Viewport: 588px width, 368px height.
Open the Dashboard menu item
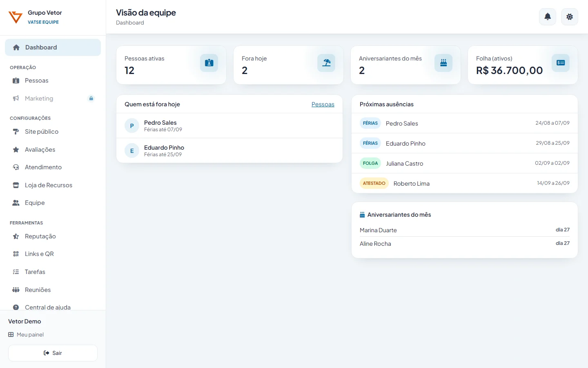pos(53,47)
